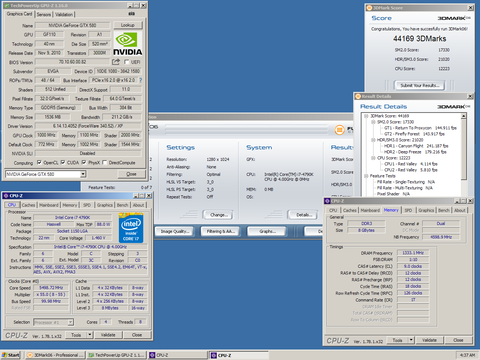This screenshot has width=480, height=360.
Task: Click the Core Speed value in CPU-Z
Action: coord(51,288)
